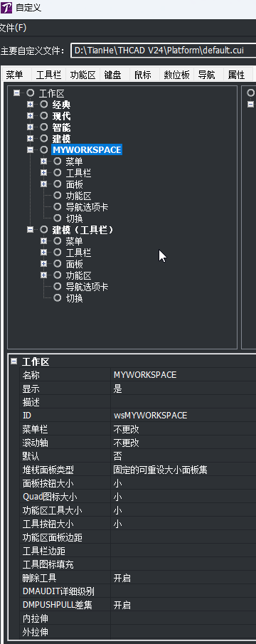Screen dimensions: 256x644
Task: Switch to the 数位板 tab
Action: (x=176, y=75)
